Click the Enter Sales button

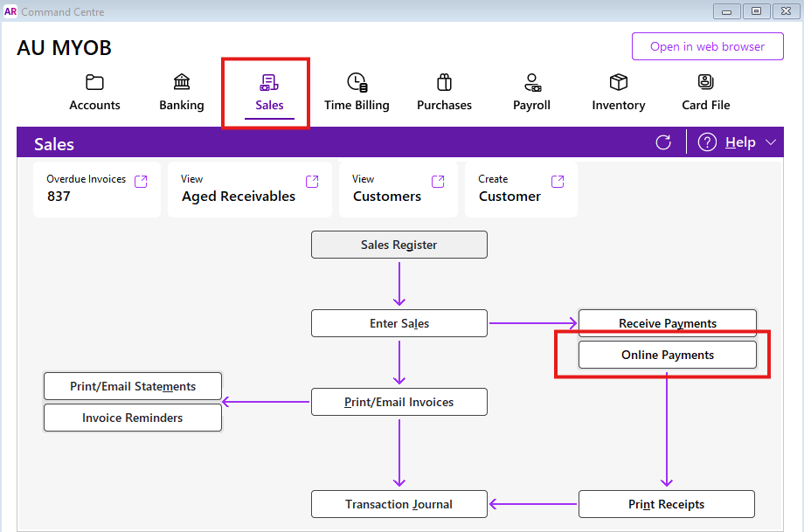pos(399,324)
